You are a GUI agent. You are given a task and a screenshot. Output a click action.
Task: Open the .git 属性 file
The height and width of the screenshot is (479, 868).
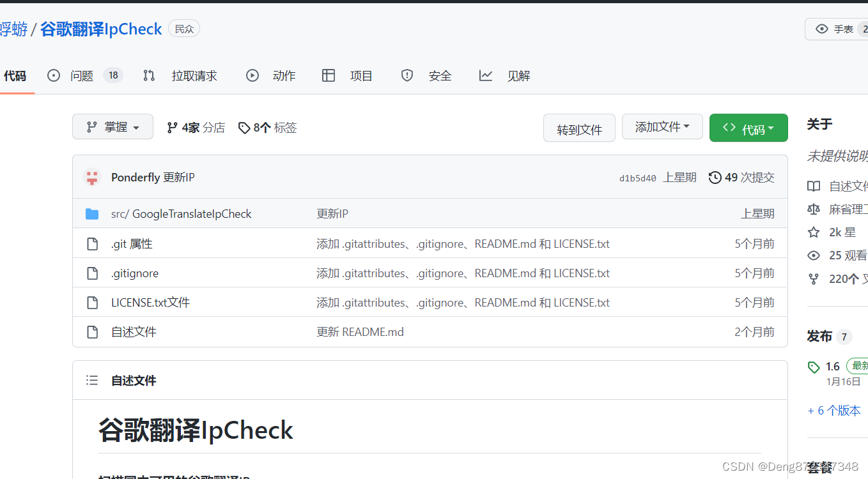pos(132,244)
